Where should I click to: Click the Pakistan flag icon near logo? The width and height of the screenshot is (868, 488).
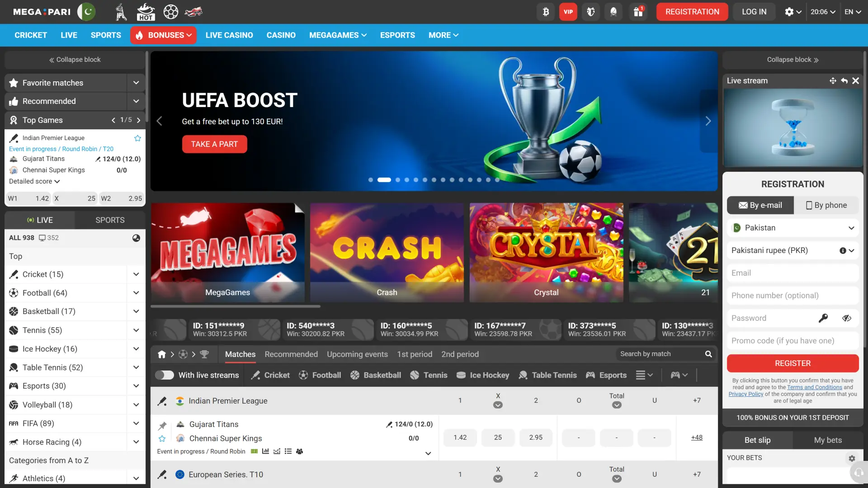click(86, 12)
